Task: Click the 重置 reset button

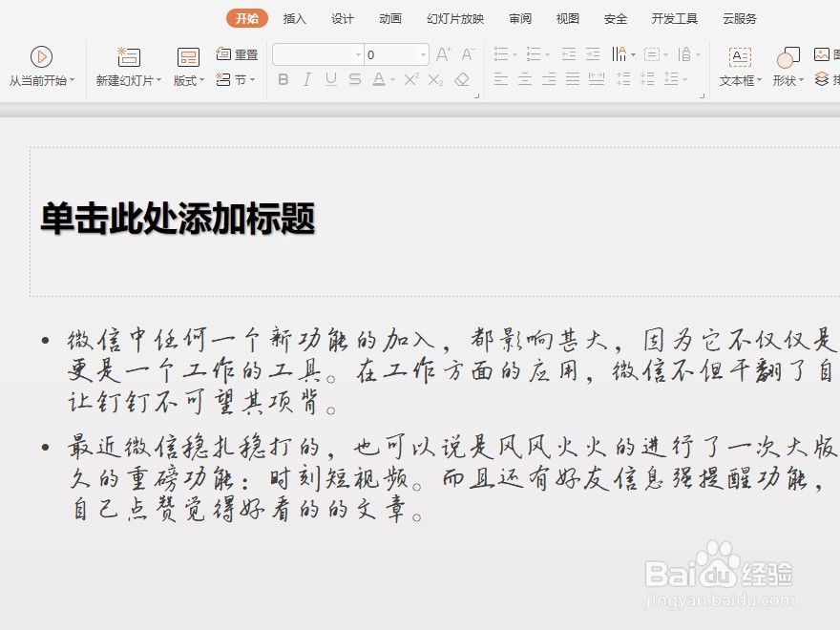Action: click(237, 54)
